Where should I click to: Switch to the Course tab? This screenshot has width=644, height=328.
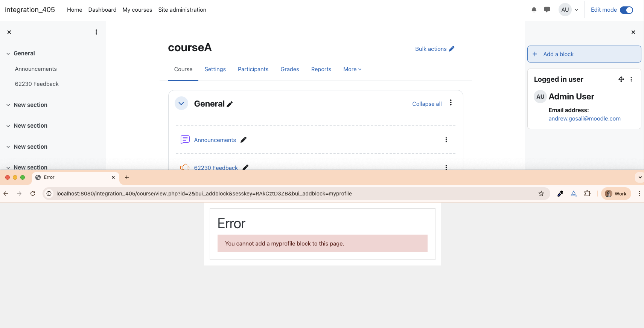183,69
